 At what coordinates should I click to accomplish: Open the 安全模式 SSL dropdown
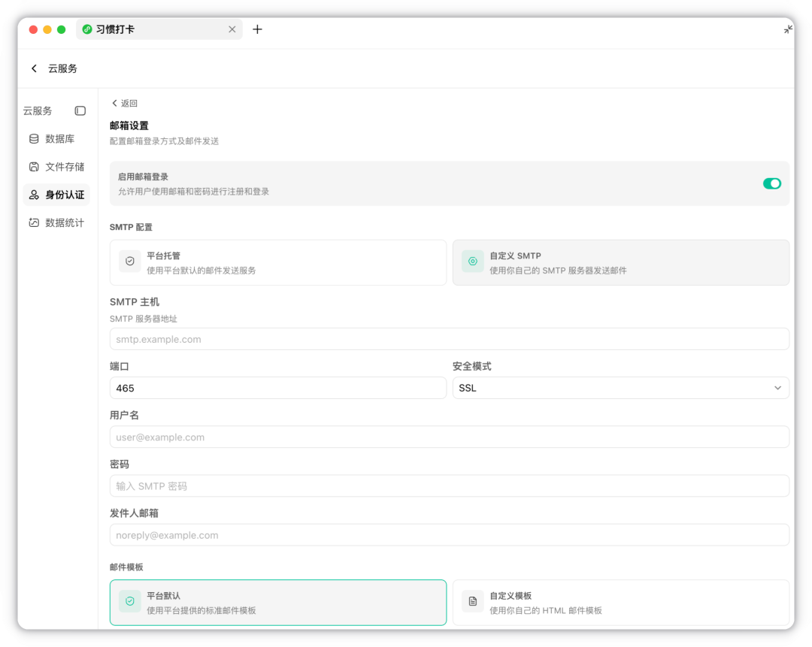coord(621,388)
